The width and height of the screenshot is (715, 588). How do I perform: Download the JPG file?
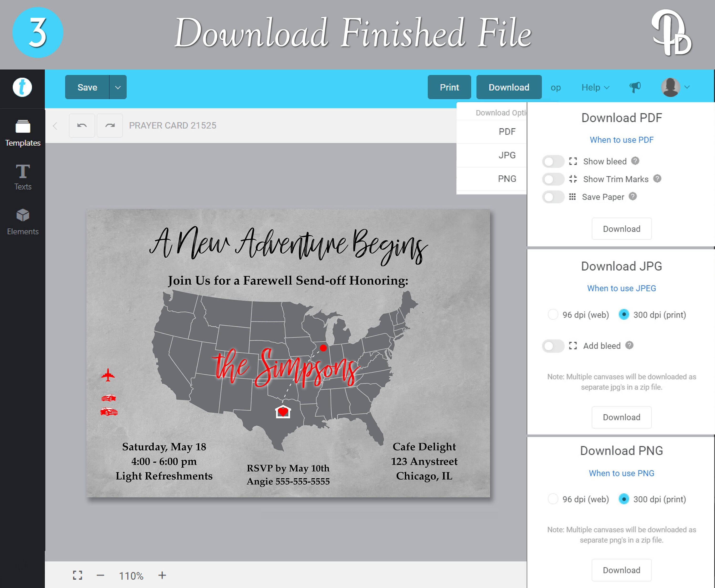tap(622, 417)
